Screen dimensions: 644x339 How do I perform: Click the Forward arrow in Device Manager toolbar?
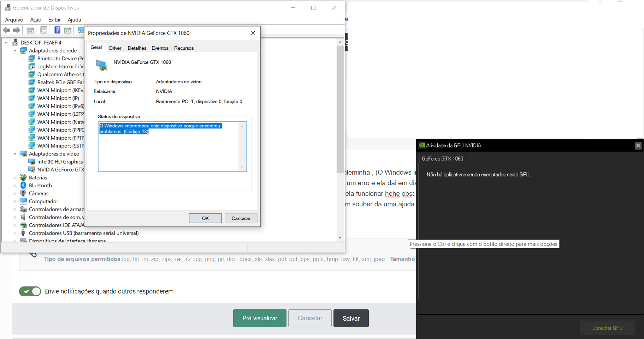pos(16,30)
